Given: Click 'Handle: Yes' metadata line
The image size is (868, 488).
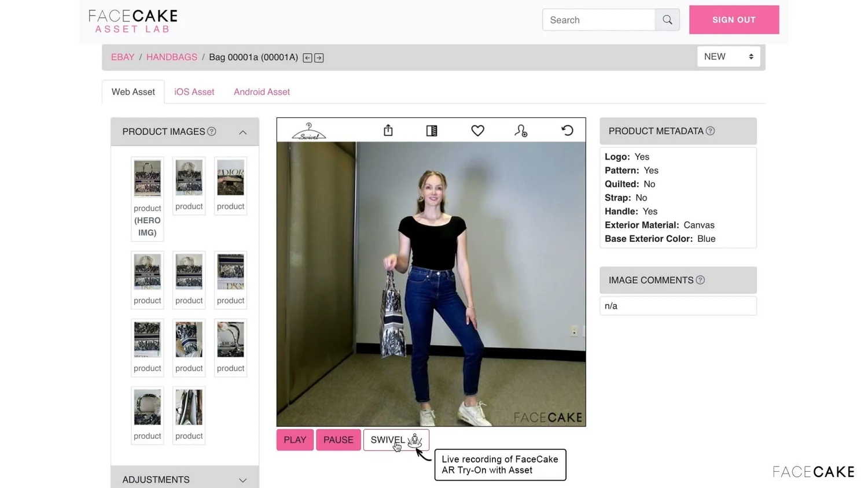Looking at the screenshot, I should pyautogui.click(x=631, y=212).
